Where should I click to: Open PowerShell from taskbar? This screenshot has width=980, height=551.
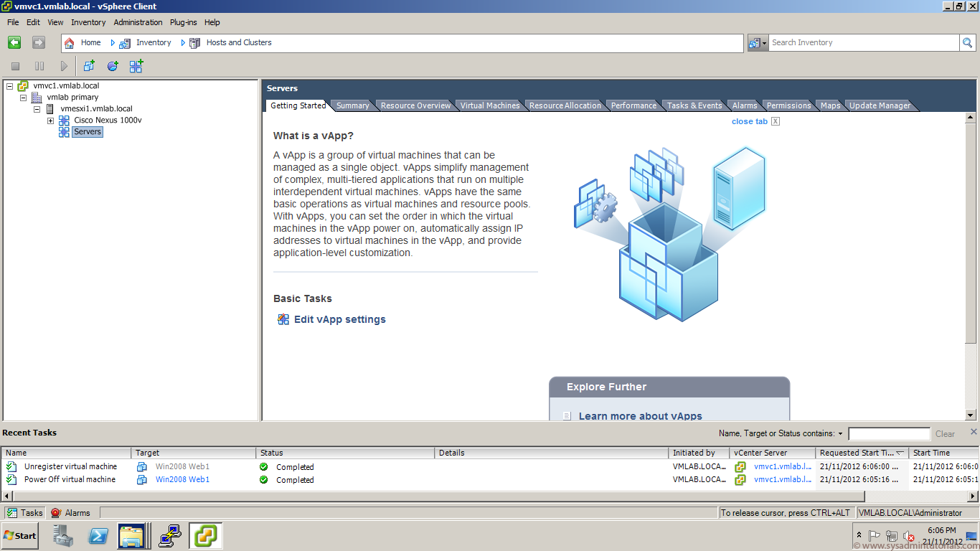[98, 536]
